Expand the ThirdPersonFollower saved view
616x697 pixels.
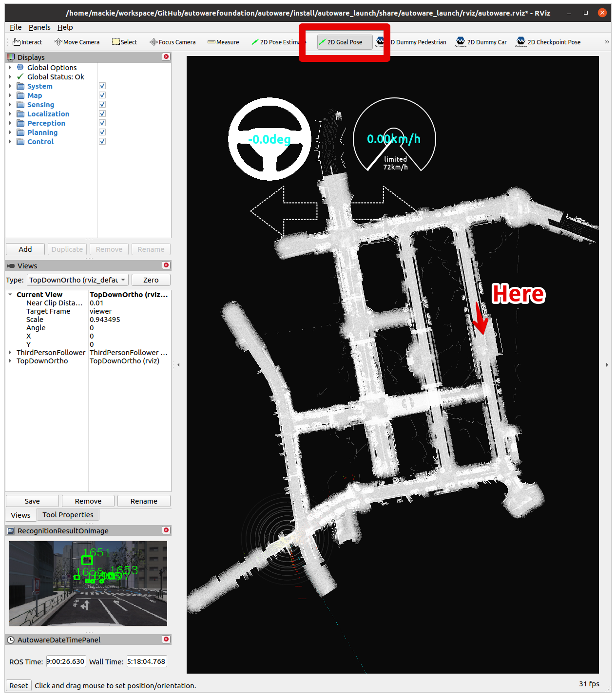point(10,353)
